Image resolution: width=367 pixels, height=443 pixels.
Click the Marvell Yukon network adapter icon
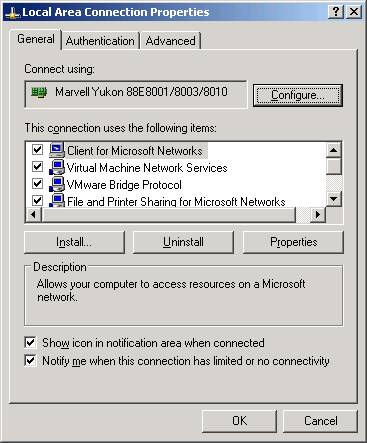tap(39, 92)
